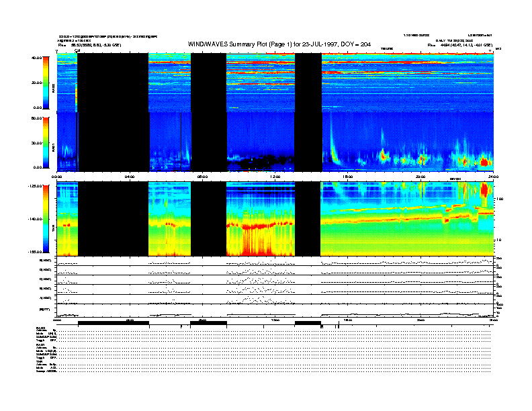
Task: Click the red burst near 24:00 in RAD1 panel
Action: [x=486, y=163]
